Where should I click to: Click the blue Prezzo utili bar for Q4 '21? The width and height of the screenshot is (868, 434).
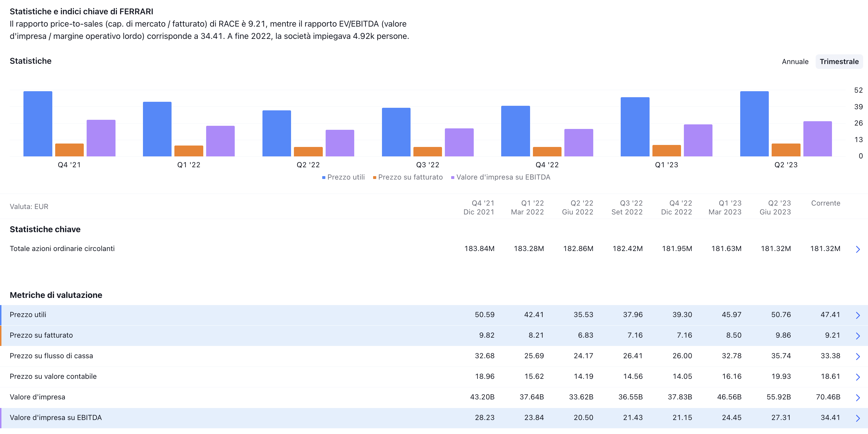(x=38, y=124)
